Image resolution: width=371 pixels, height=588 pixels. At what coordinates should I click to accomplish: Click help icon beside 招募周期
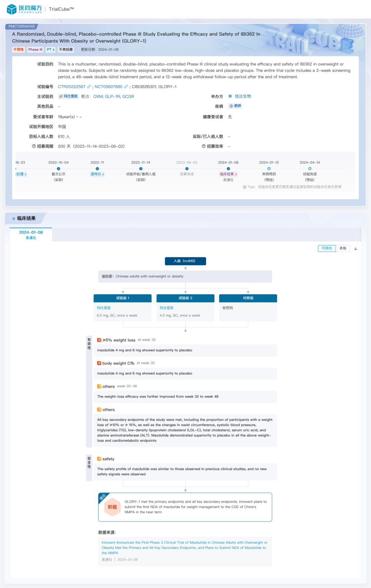[34, 147]
